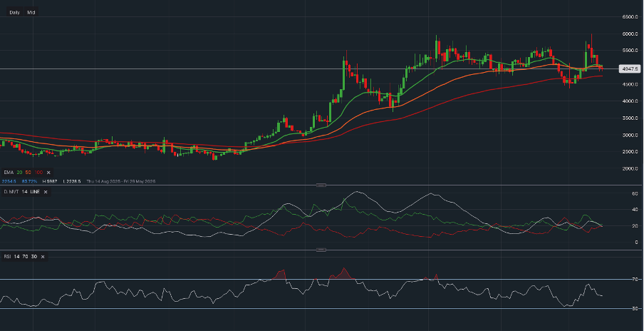Viewport: 644px width, 331px height.
Task: Click the 0 level on D.MVT axis
Action: (x=636, y=243)
